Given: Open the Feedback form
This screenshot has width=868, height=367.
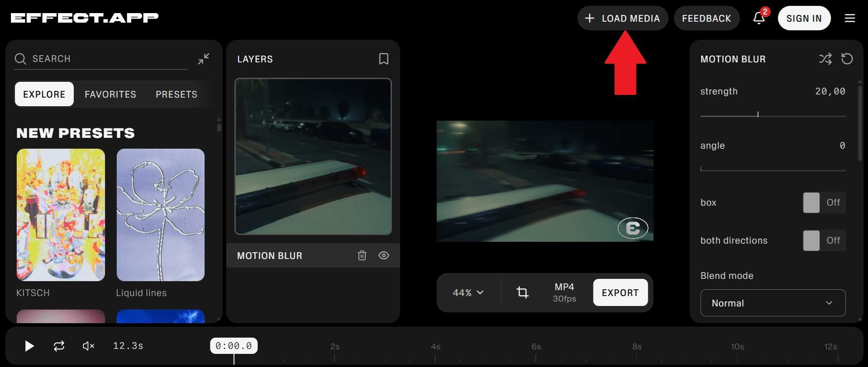Looking at the screenshot, I should 707,18.
